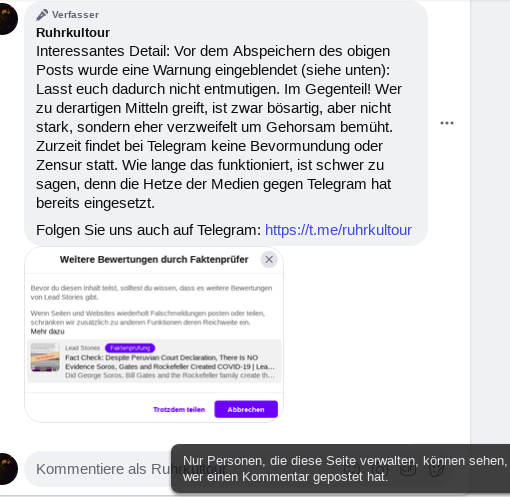Open the Lead Stories article thumbnail
Screen dimensions: 510x497
coord(45,357)
